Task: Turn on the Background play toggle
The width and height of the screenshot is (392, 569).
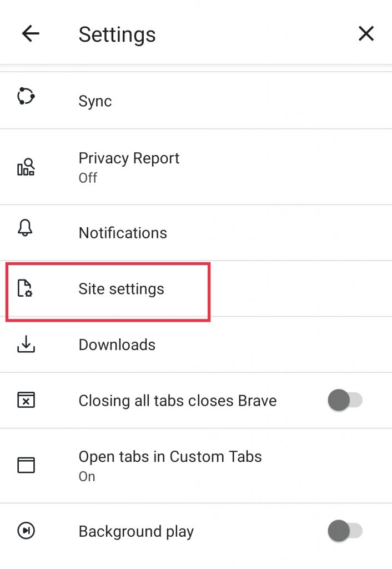Action: tap(345, 531)
